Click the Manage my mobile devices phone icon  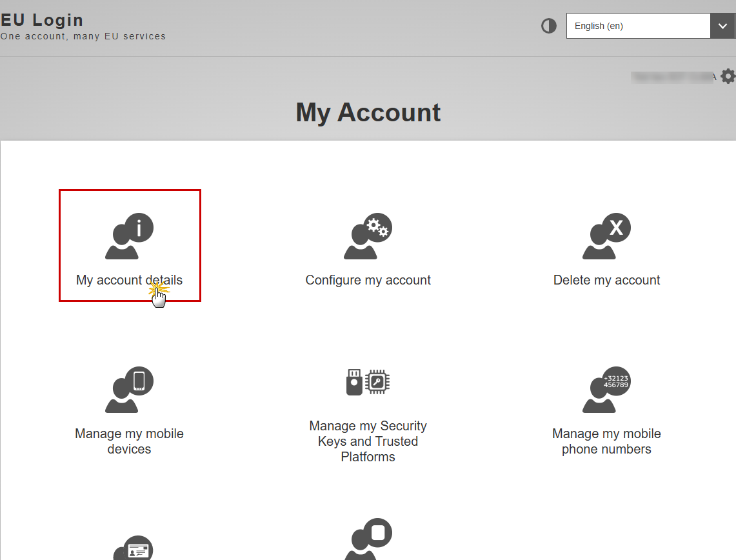[x=129, y=389]
